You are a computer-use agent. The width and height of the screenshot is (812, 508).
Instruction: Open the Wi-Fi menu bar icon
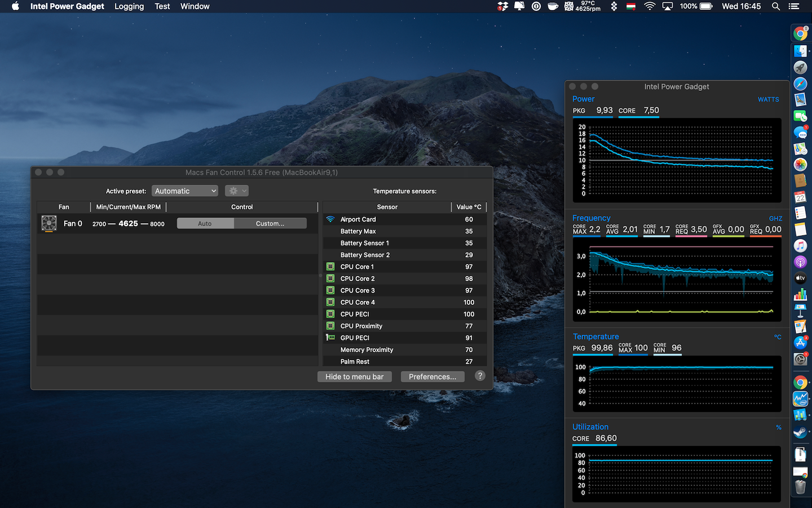click(x=650, y=6)
